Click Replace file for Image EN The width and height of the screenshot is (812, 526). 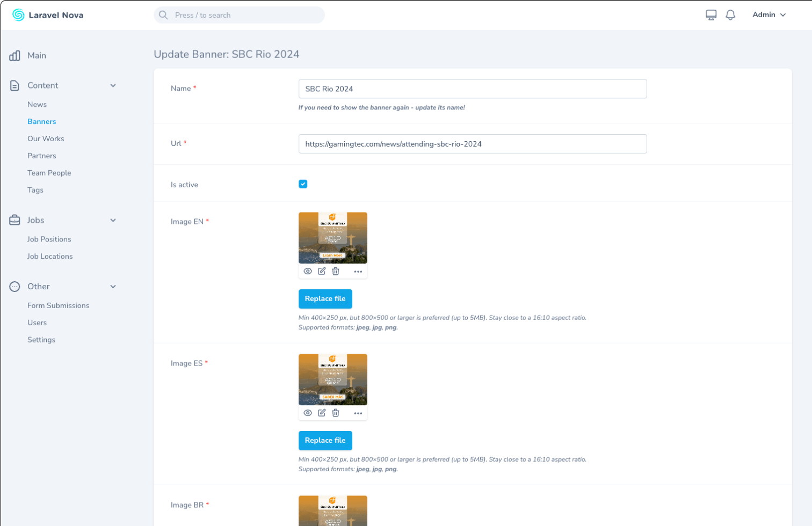tap(325, 298)
